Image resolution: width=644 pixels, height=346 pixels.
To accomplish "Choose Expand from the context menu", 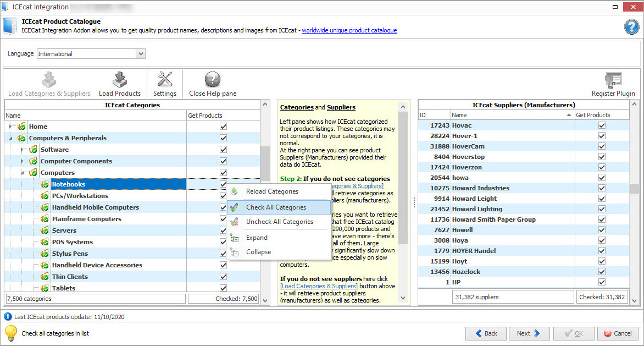I will click(x=279, y=238).
